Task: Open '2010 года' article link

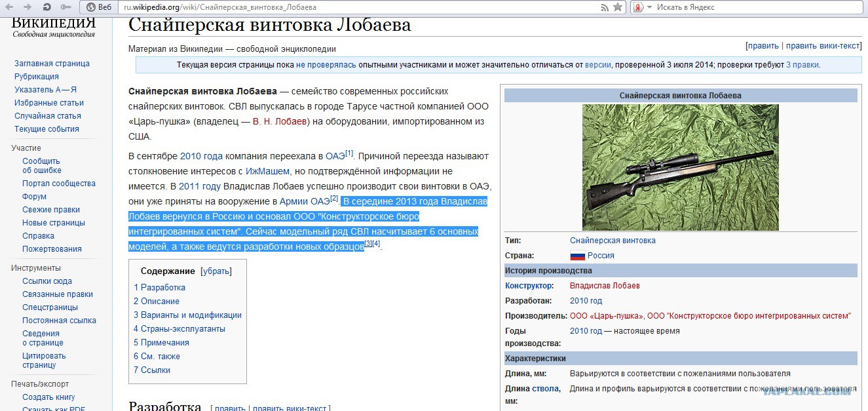Action: pyautogui.click(x=201, y=156)
